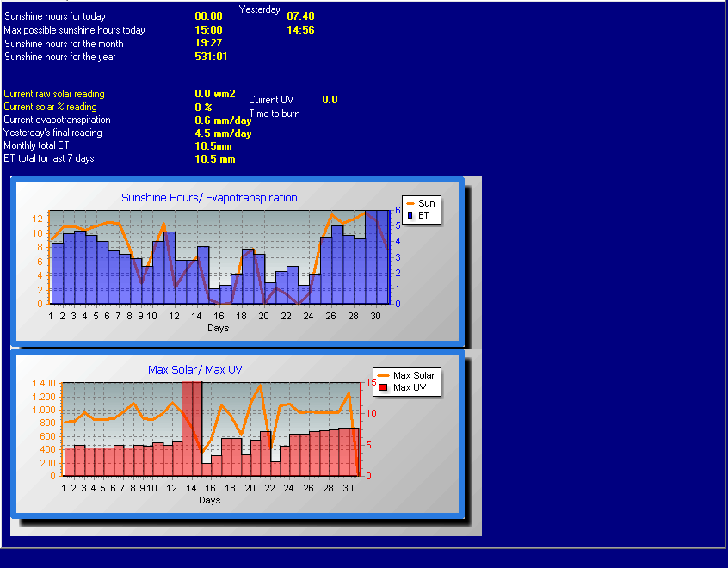Screen dimensions: 728x568
Task: Click the "Monthly total ET" label
Action: point(36,145)
